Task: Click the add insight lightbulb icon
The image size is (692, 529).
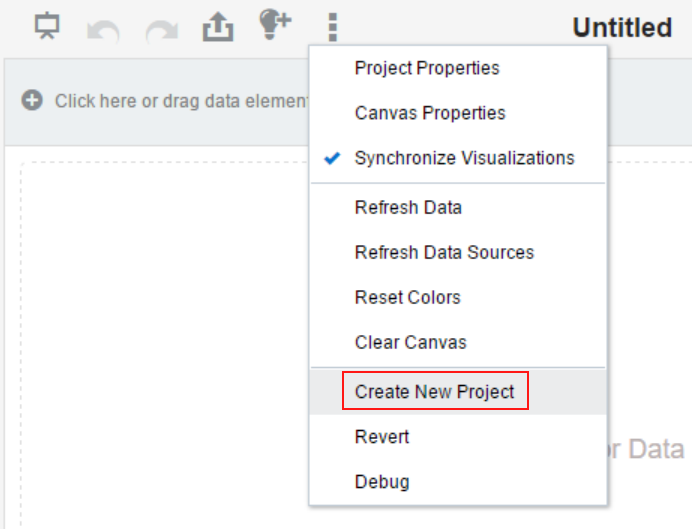Action: [275, 25]
